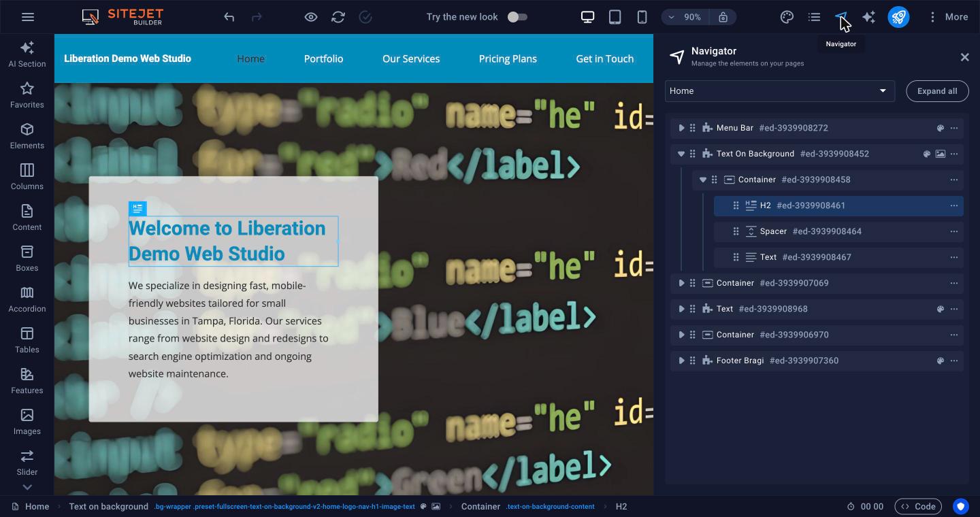Open the hamburger main menu
The width and height of the screenshot is (980, 517).
point(28,17)
